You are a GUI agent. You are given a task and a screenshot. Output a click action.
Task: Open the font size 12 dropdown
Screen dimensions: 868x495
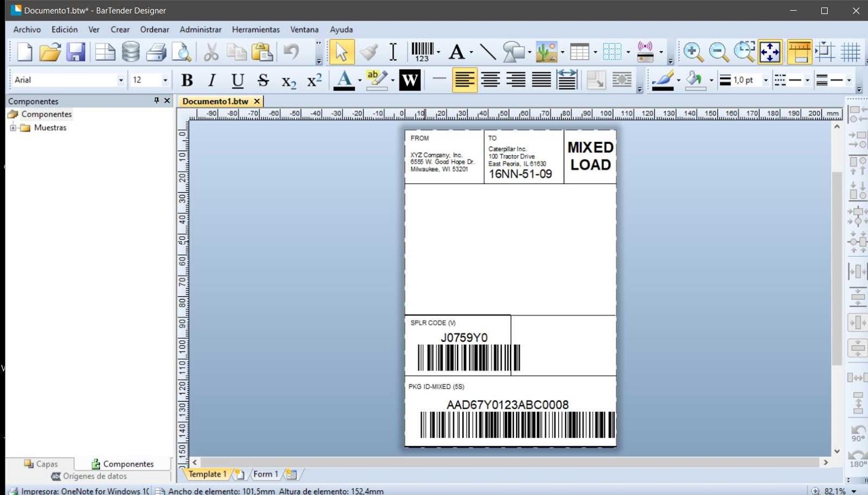(165, 80)
